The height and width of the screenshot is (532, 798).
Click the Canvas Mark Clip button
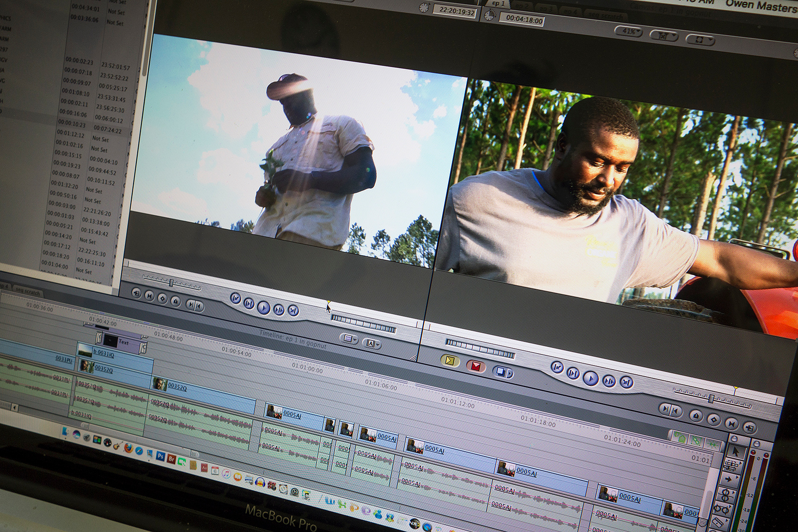(732, 423)
